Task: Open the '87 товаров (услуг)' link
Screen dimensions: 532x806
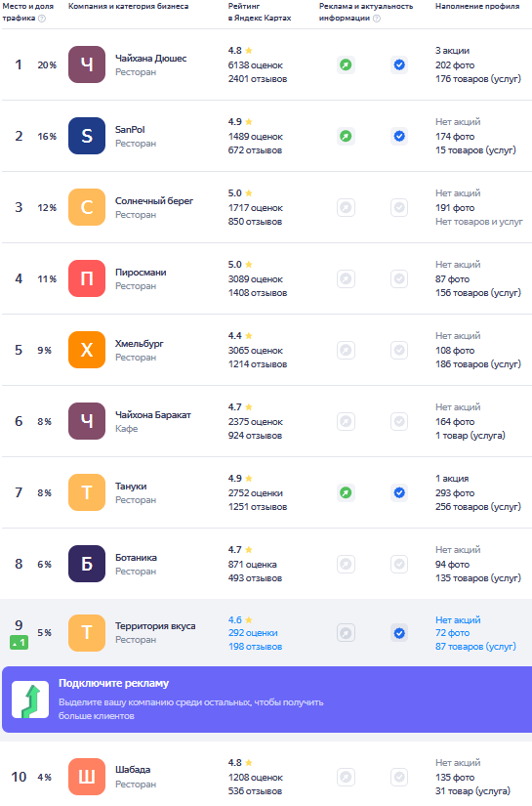Action: [x=475, y=647]
